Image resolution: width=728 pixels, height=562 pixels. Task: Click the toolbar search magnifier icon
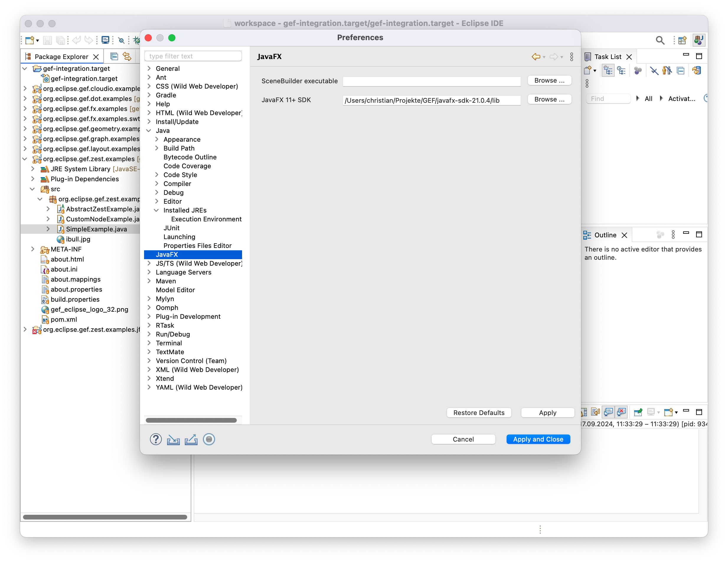[x=660, y=40]
